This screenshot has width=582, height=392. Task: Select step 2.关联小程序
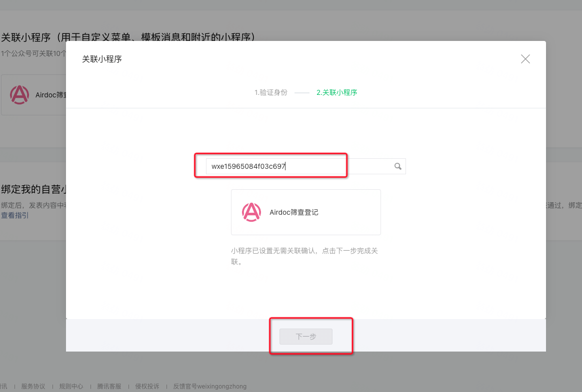click(336, 92)
